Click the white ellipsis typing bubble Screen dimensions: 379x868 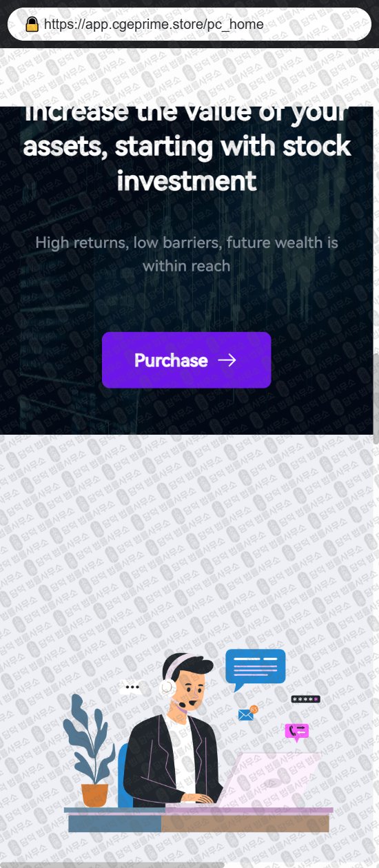point(132,687)
